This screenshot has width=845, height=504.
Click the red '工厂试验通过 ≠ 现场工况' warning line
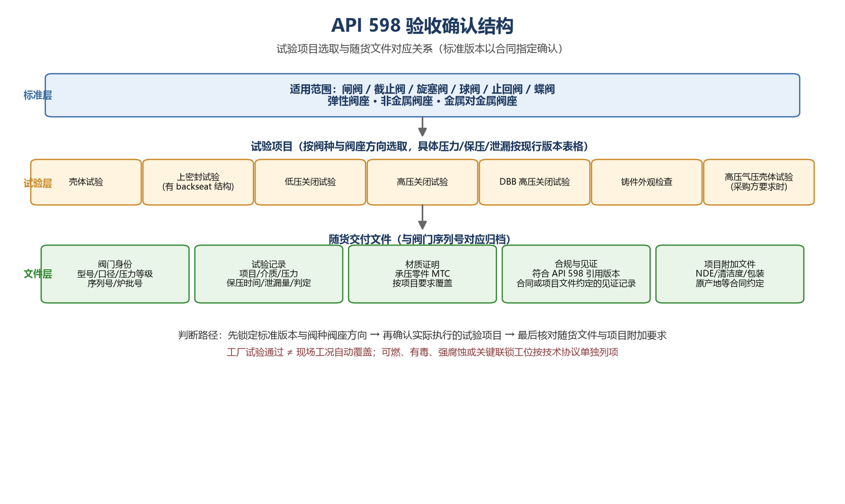point(422,352)
